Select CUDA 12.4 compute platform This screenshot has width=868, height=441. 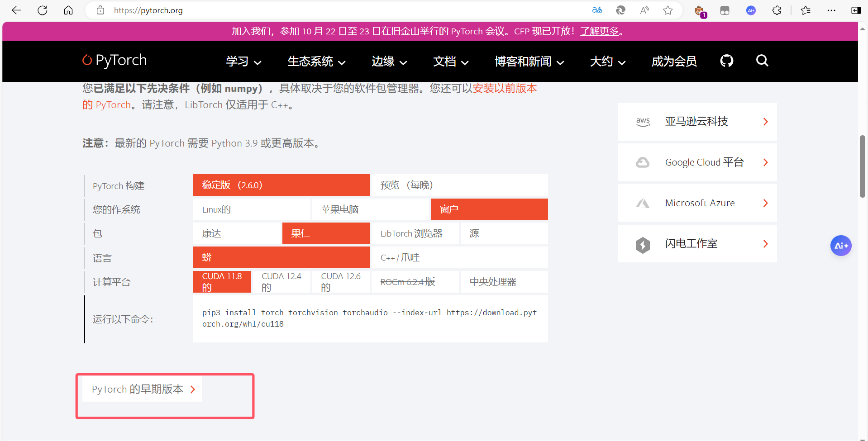click(x=281, y=282)
